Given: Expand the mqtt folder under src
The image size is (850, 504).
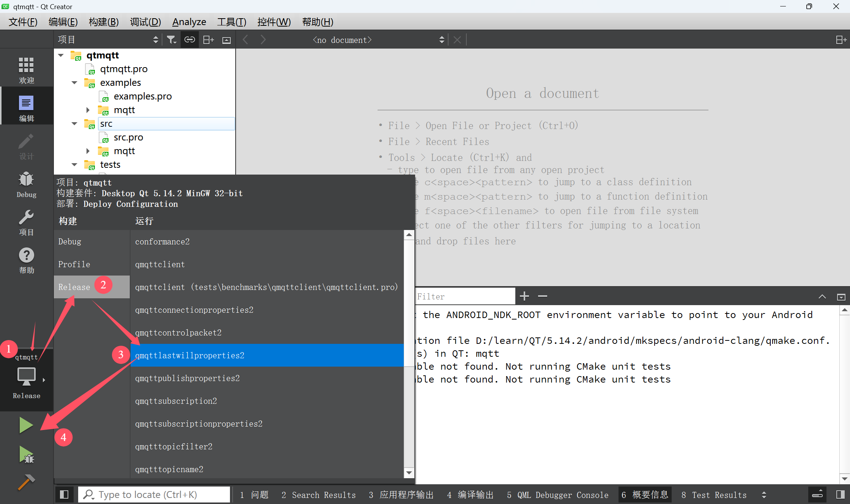Looking at the screenshot, I should 88,151.
